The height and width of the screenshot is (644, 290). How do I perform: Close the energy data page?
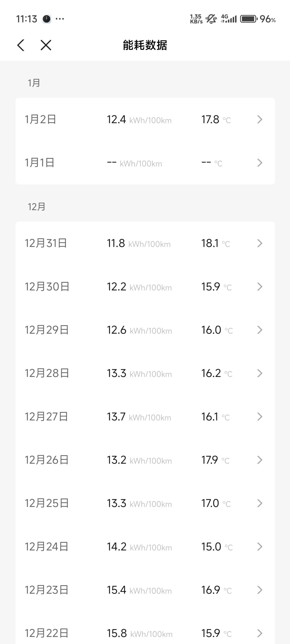coord(46,45)
